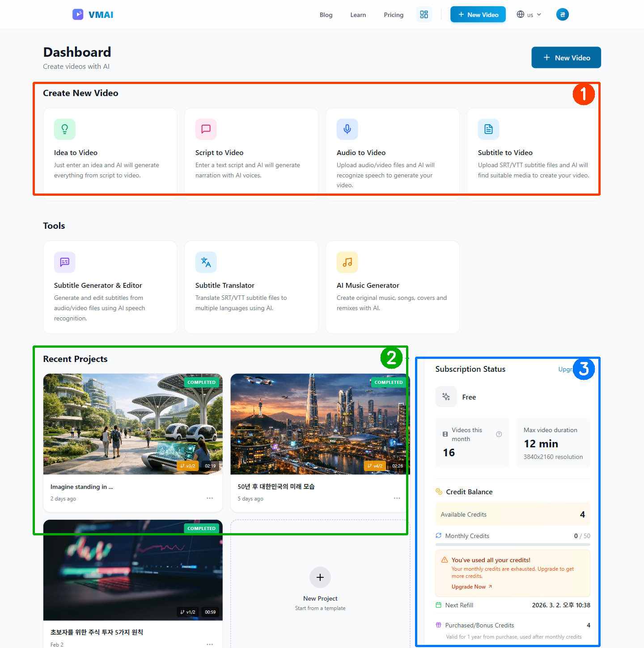Open the Learn menu item
The image size is (644, 648).
tap(358, 15)
